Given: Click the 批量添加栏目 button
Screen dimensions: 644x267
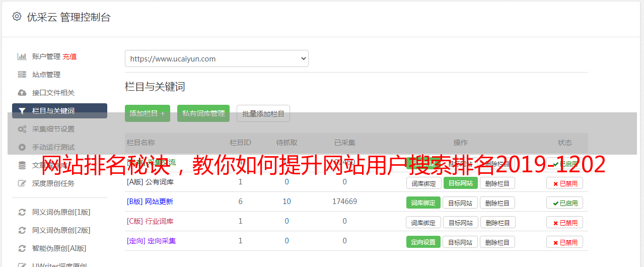Looking at the screenshot, I should pyautogui.click(x=263, y=113).
